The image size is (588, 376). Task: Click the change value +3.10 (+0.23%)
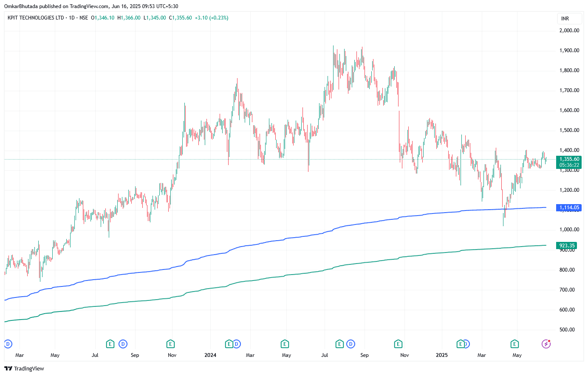point(212,18)
